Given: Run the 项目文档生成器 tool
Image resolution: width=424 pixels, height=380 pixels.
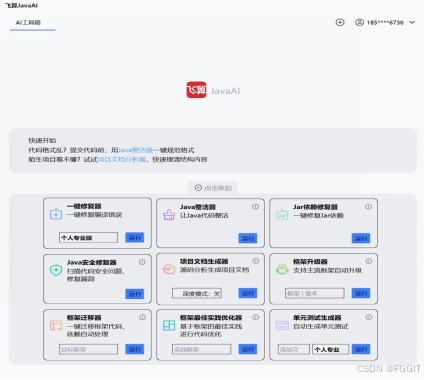Looking at the screenshot, I should (248, 293).
